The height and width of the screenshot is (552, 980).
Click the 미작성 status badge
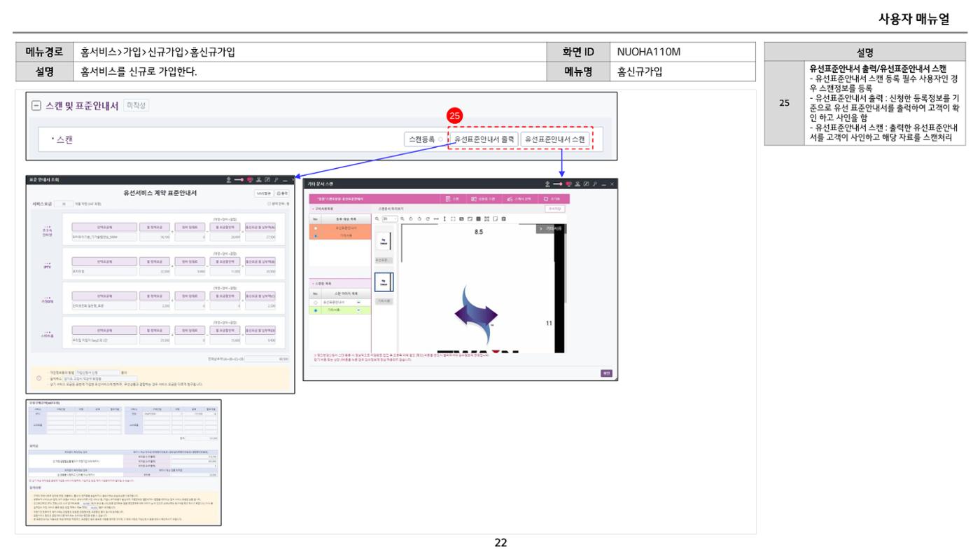[136, 106]
